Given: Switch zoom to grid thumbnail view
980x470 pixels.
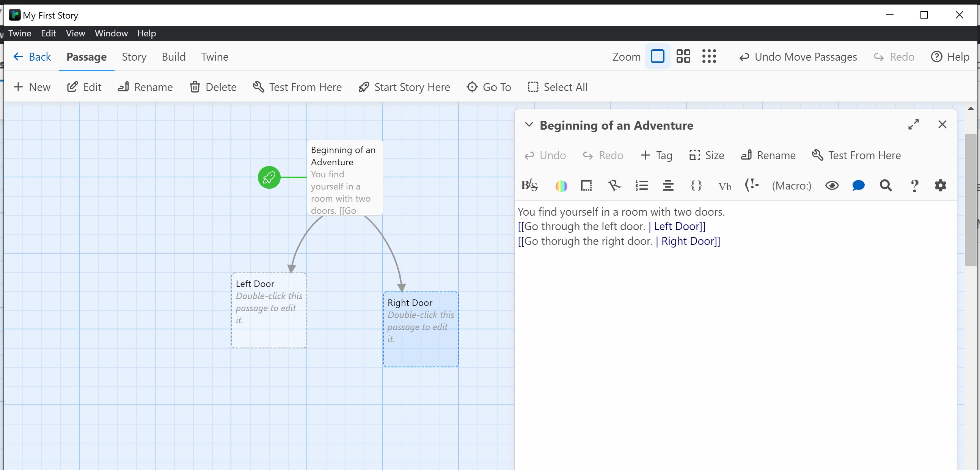Looking at the screenshot, I should coord(683,56).
